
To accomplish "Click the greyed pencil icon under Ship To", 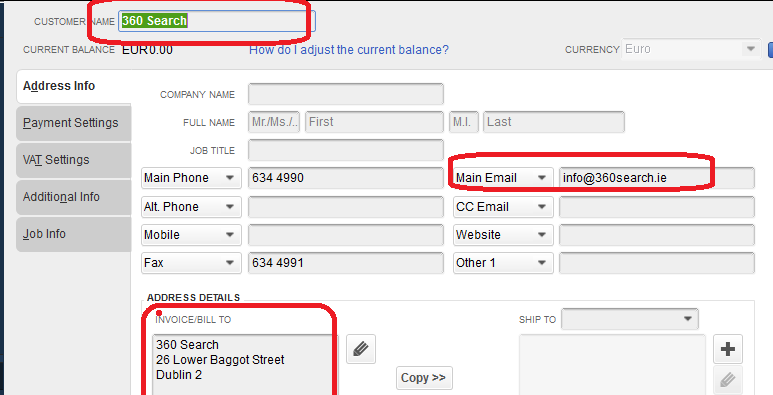I will click(728, 380).
